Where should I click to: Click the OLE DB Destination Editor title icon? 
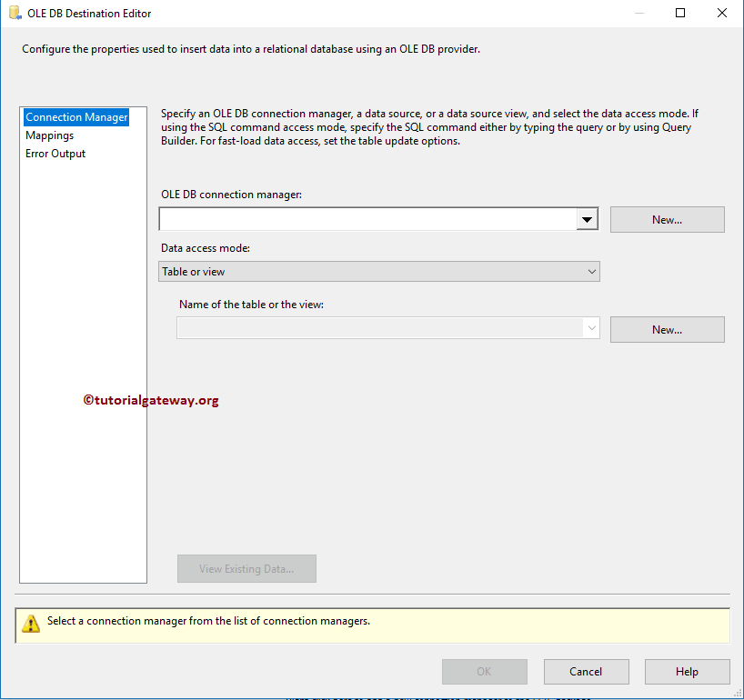(x=15, y=14)
